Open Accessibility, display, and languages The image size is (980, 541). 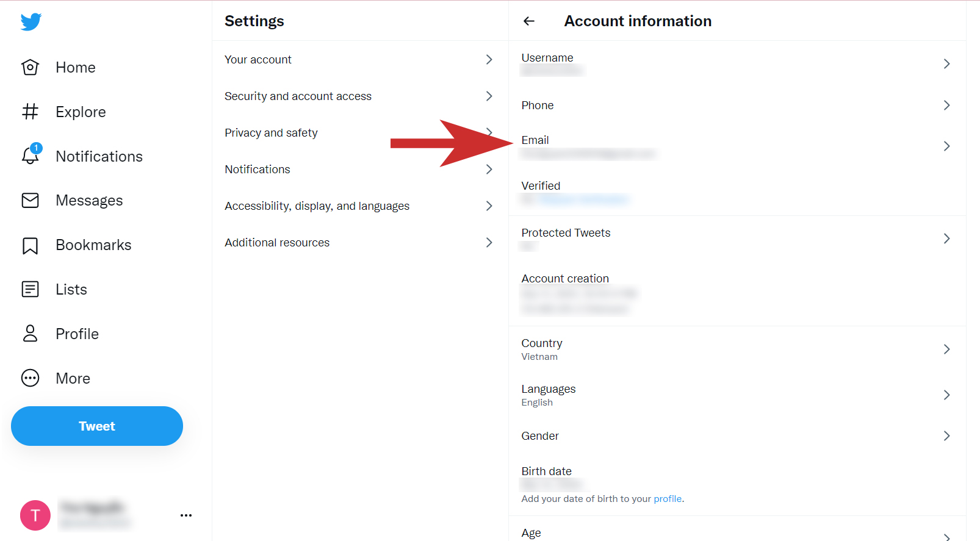coord(360,206)
